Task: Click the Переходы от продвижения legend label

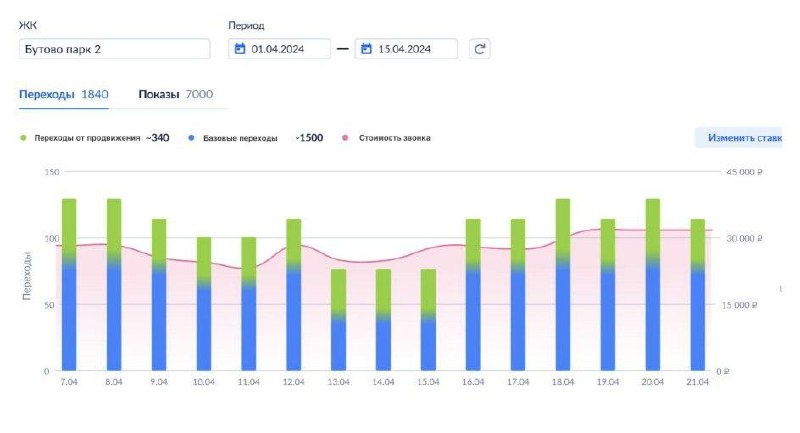Action: (x=87, y=138)
